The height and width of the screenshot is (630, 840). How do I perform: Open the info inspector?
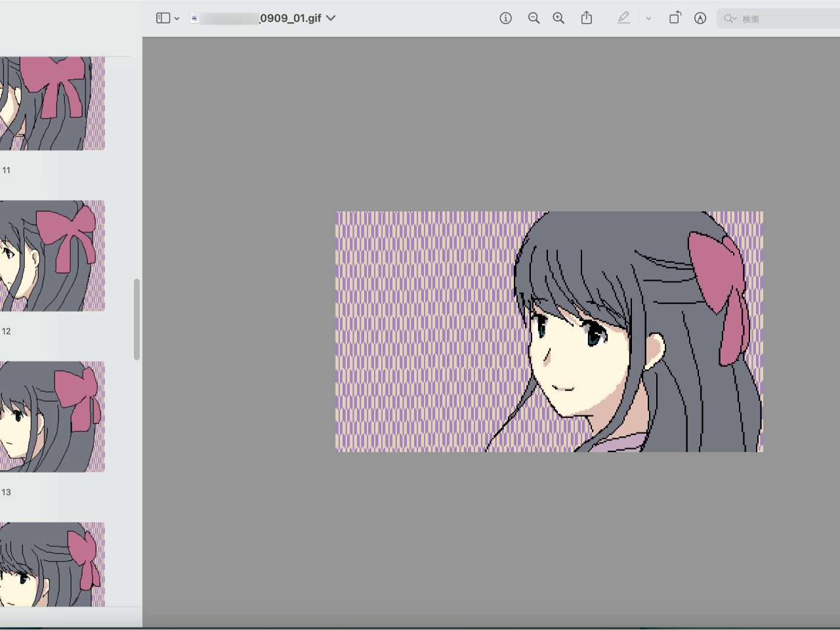(x=505, y=18)
